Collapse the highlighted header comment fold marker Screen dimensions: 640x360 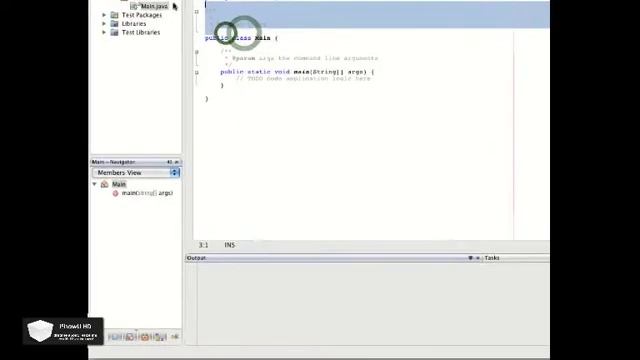pos(197,12)
